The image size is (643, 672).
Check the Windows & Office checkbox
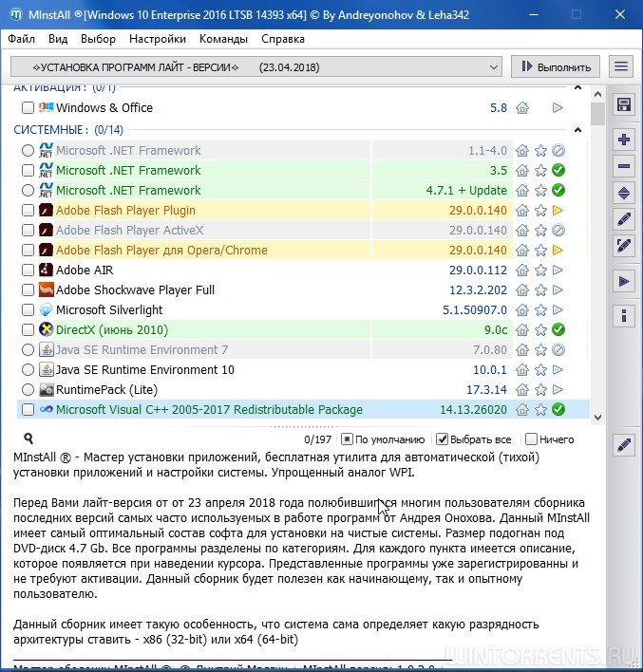[x=28, y=108]
